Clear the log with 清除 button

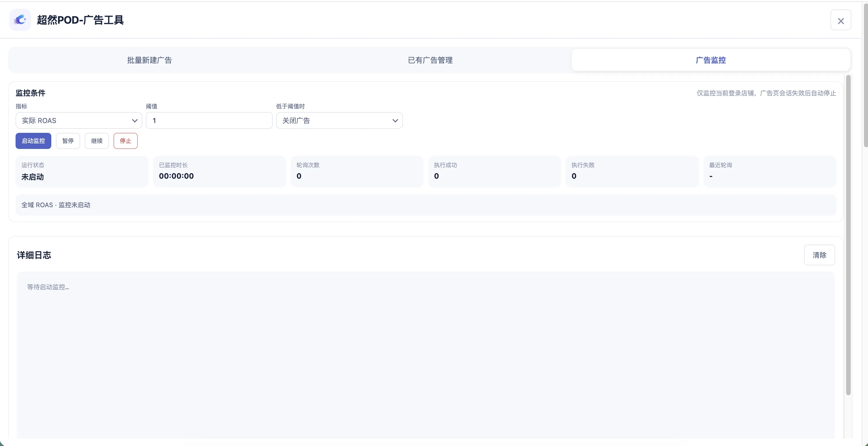pyautogui.click(x=819, y=255)
